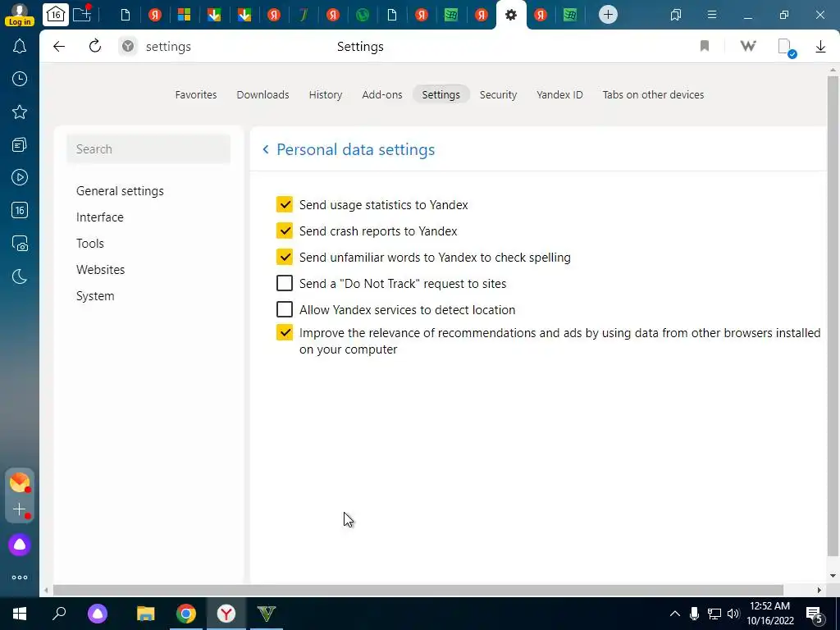Open notifications bell in sidebar

click(20, 47)
